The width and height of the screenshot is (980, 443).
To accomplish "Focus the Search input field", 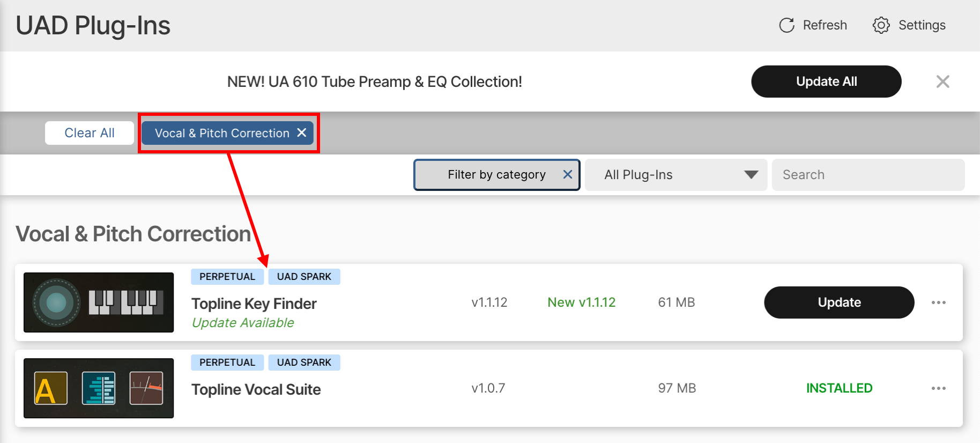I will pyautogui.click(x=868, y=175).
